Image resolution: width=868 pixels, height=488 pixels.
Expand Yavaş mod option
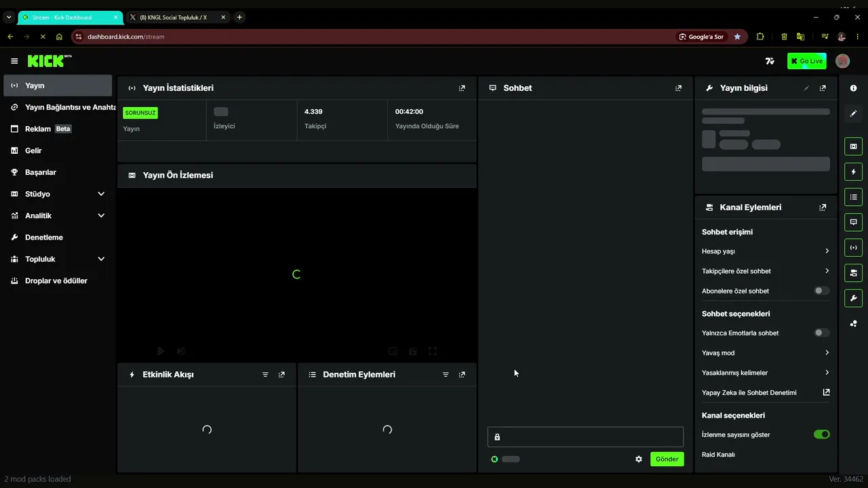click(766, 352)
